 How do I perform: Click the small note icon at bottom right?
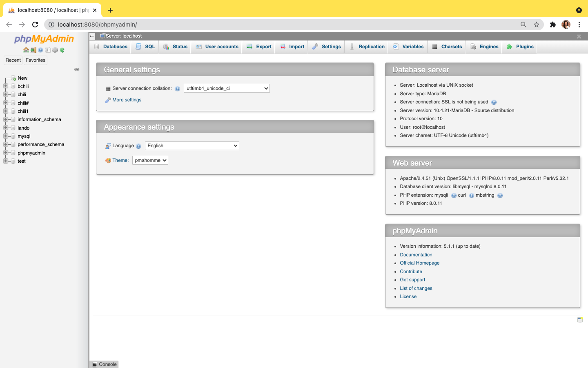(580, 319)
